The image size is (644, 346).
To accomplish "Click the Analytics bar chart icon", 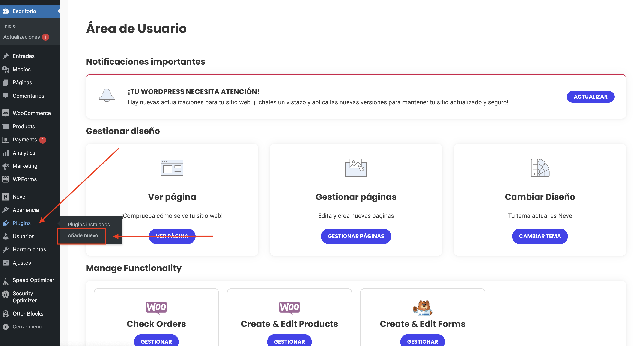I will pos(6,153).
